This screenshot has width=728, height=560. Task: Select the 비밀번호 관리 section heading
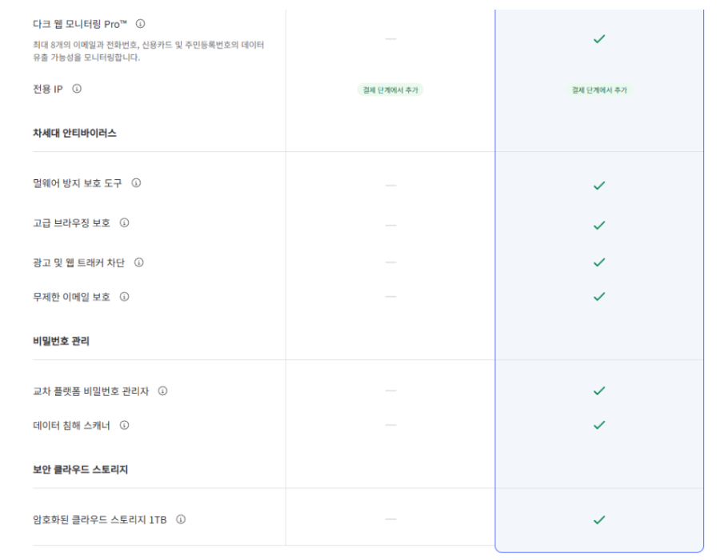[62, 342]
